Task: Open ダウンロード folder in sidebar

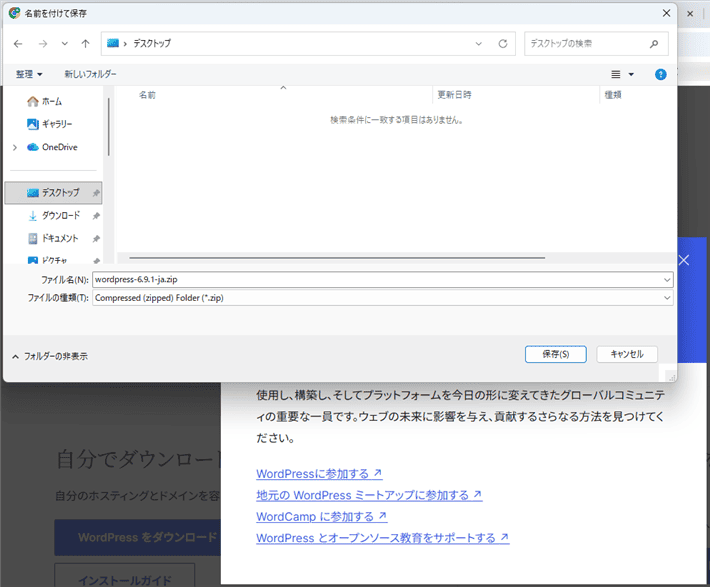Action: click(x=61, y=216)
